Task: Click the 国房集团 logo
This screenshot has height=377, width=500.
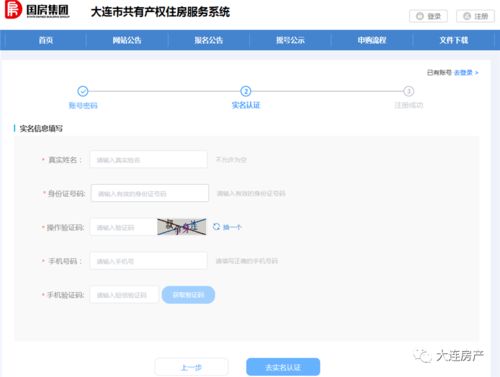Action: 37,10
